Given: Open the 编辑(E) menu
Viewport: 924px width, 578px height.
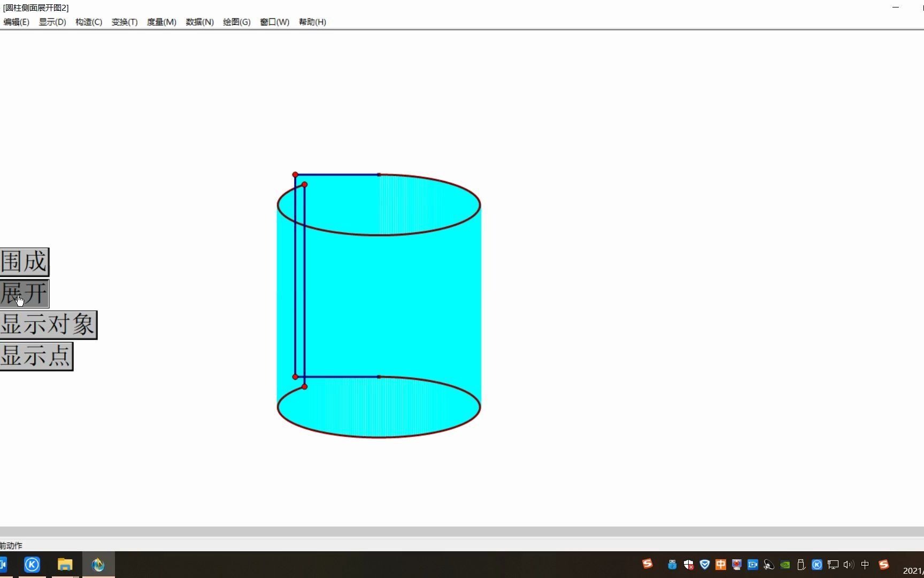Looking at the screenshot, I should coord(16,22).
